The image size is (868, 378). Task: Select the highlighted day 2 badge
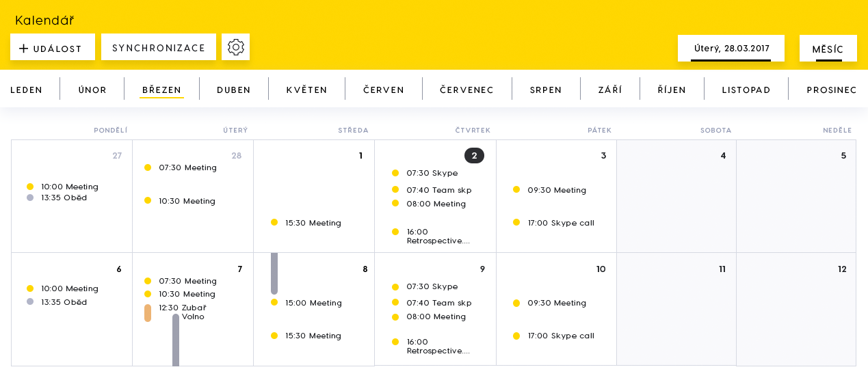474,155
